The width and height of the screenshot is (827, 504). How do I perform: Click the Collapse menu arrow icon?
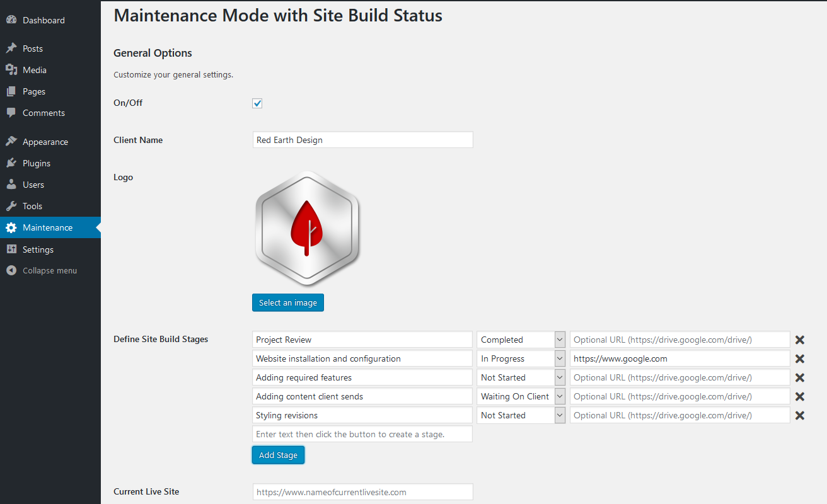[x=11, y=270]
